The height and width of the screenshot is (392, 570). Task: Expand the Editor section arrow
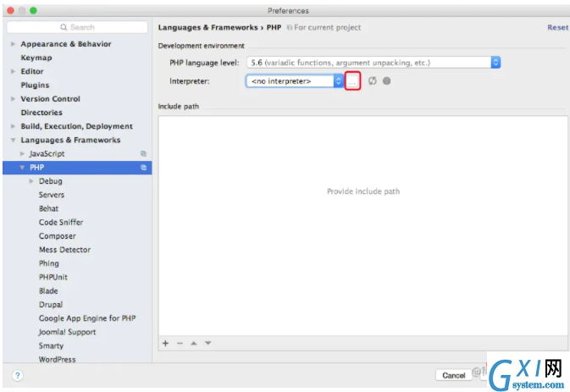(x=13, y=71)
